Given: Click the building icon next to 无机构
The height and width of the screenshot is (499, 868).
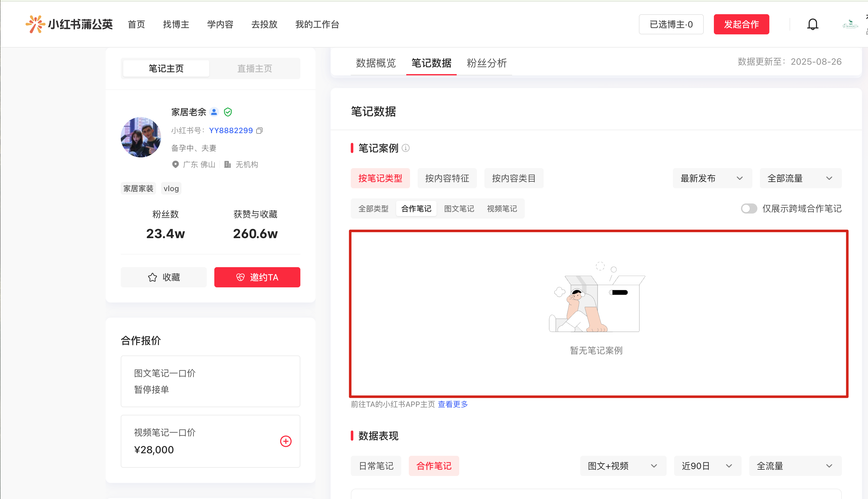Looking at the screenshot, I should [x=227, y=165].
